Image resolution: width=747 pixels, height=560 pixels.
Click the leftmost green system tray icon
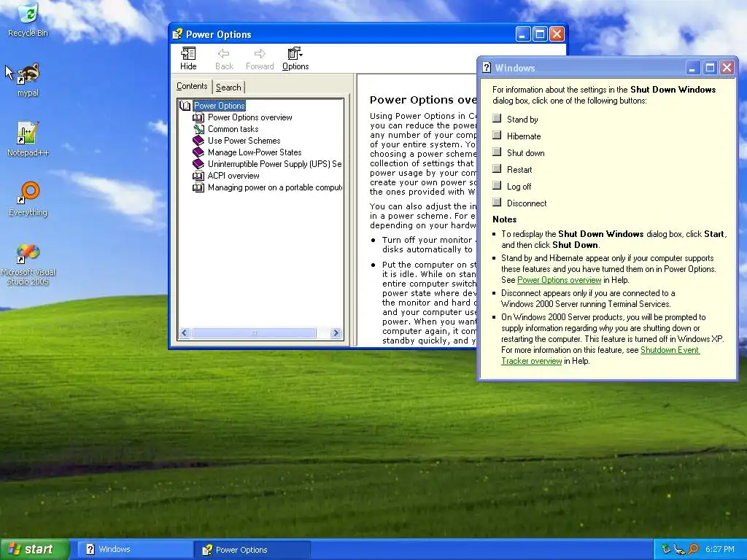(666, 549)
